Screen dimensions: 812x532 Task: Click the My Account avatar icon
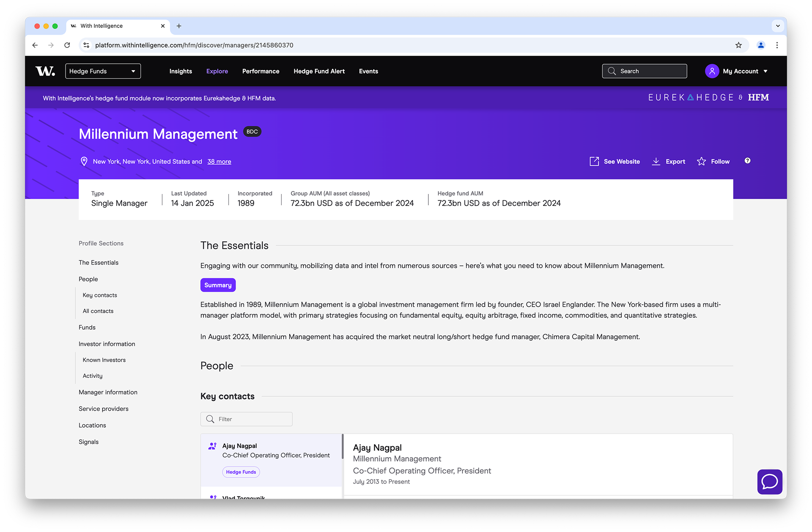[x=712, y=71]
